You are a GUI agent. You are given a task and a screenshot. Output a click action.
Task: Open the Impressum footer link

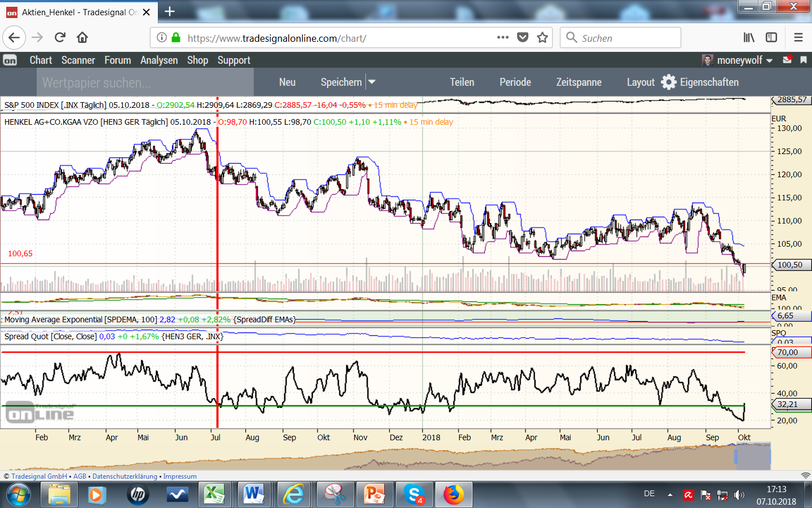[180, 476]
